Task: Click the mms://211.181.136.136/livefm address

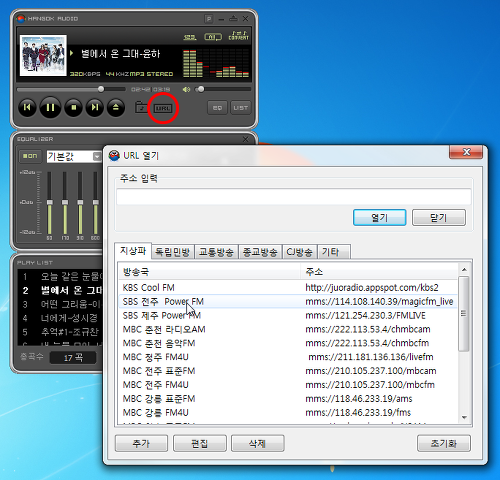Action: click(x=371, y=357)
